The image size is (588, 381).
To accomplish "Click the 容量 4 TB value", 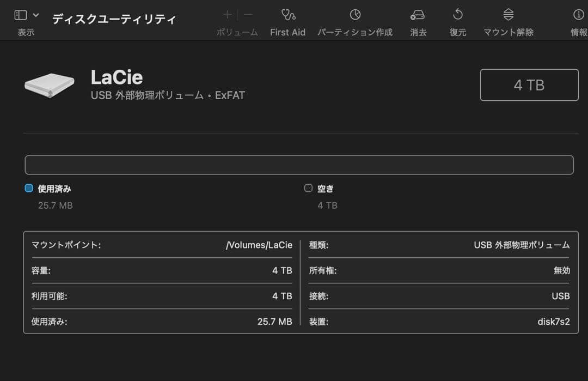I will 282,271.
